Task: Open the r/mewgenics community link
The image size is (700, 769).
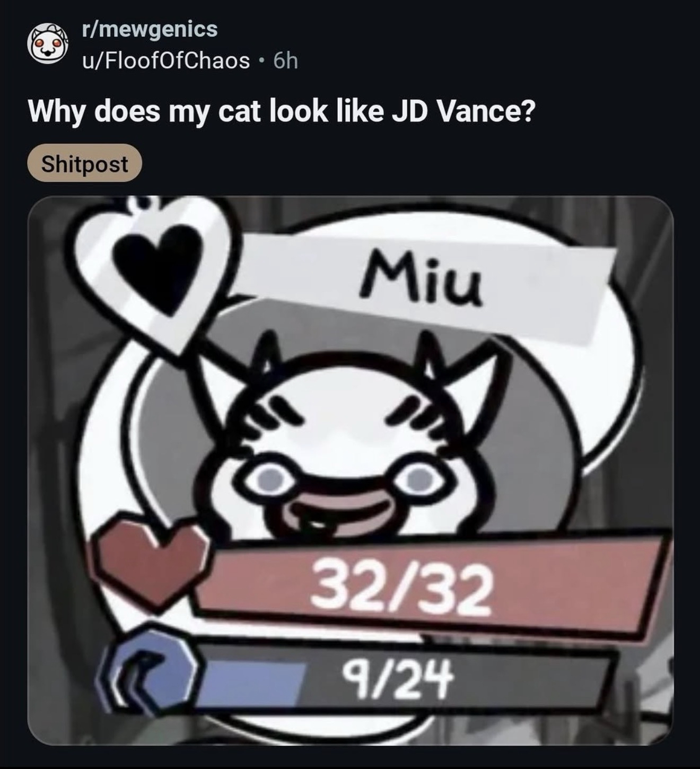Action: (150, 29)
